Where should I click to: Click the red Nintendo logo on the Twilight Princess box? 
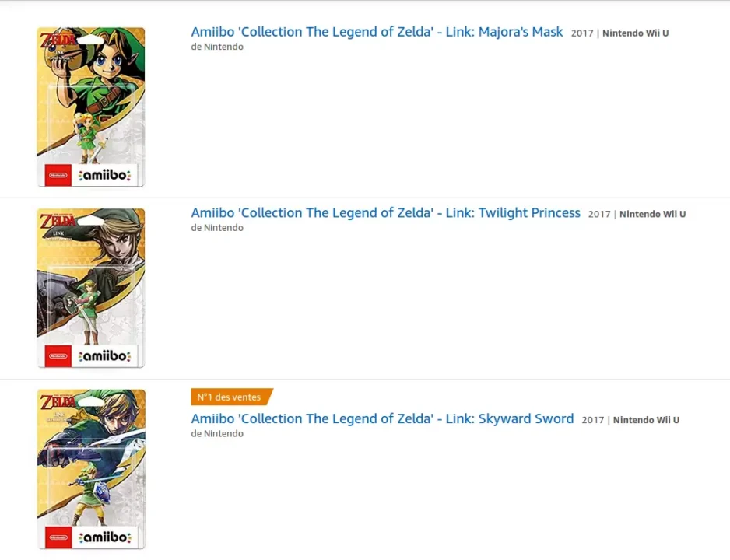click(58, 356)
